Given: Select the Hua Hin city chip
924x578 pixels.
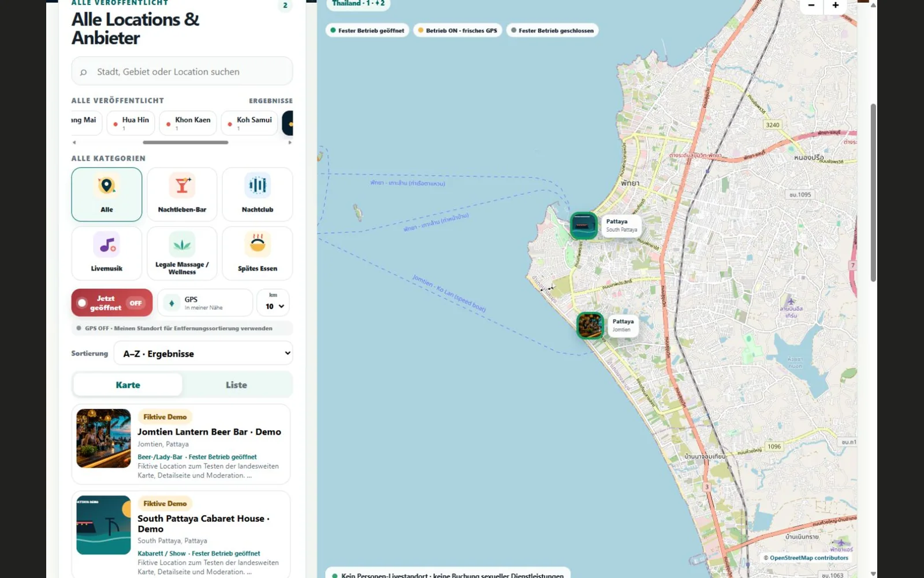Looking at the screenshot, I should click(x=131, y=123).
